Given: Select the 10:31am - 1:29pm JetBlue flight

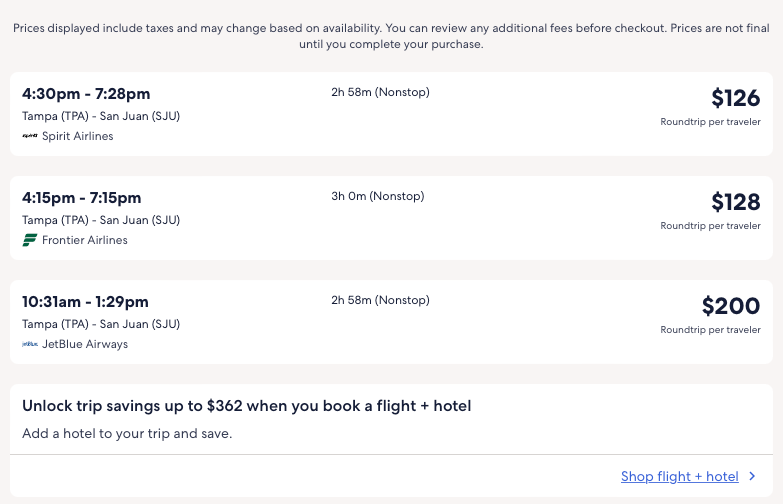Looking at the screenshot, I should (85, 302).
